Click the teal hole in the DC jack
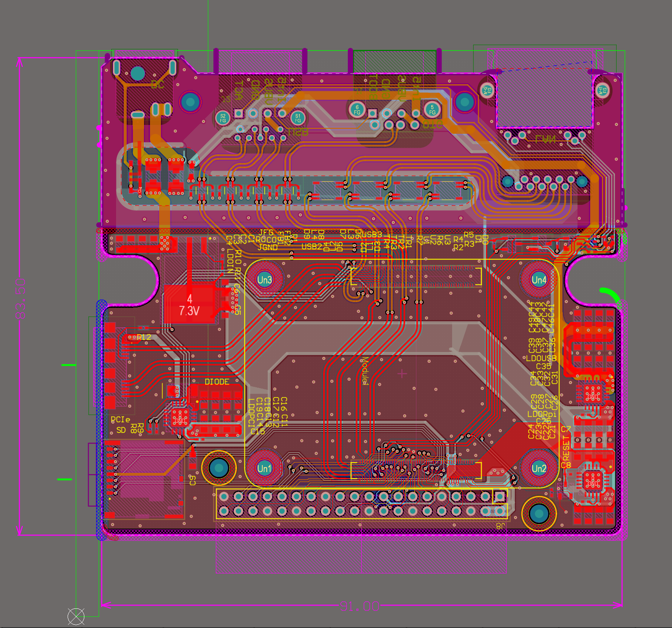This screenshot has width=672, height=628. point(138,73)
